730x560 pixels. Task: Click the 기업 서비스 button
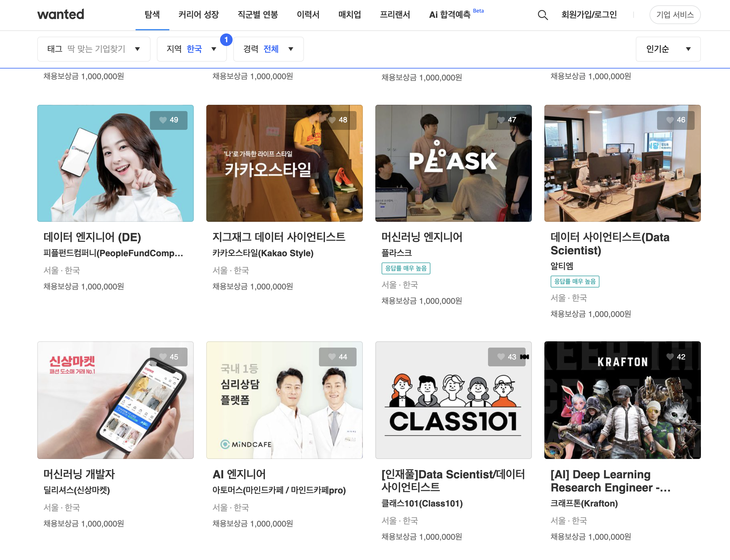click(675, 15)
